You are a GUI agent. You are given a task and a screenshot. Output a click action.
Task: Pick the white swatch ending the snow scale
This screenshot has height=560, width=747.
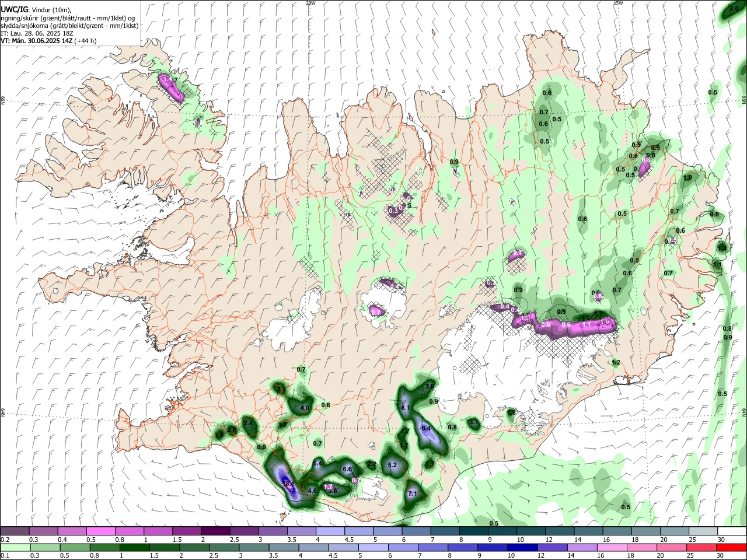[732, 531]
